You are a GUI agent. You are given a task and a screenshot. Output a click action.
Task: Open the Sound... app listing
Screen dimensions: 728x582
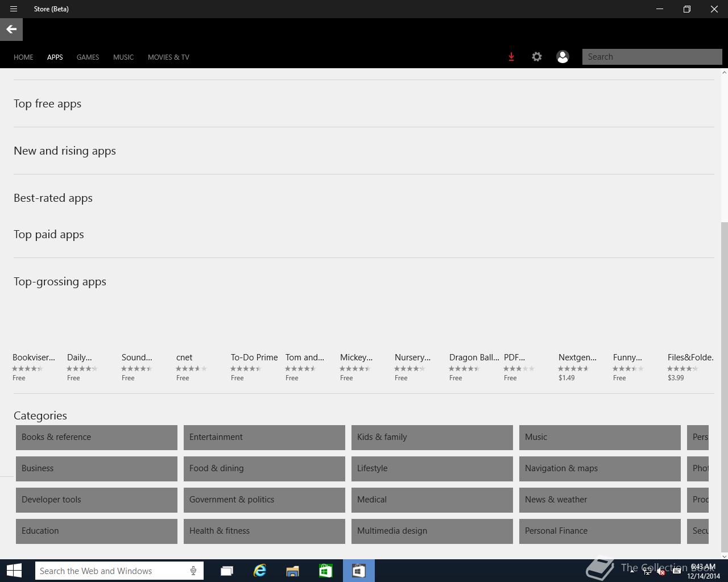coord(137,367)
